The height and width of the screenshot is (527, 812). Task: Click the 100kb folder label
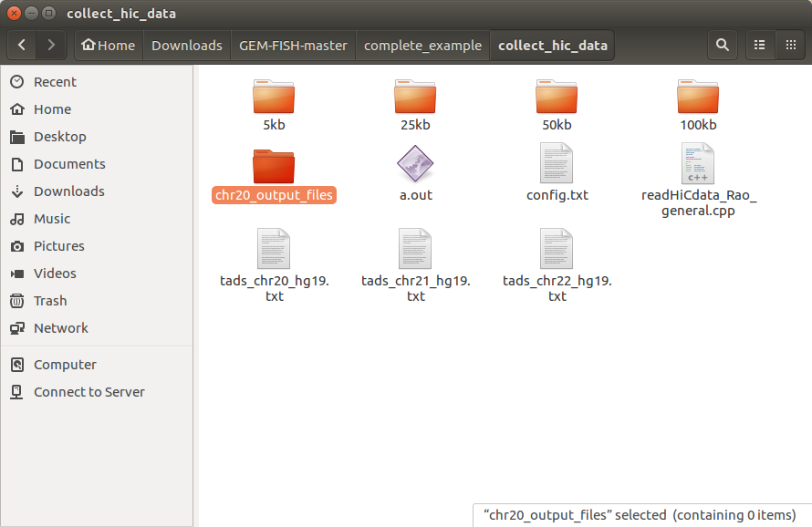[x=698, y=125]
